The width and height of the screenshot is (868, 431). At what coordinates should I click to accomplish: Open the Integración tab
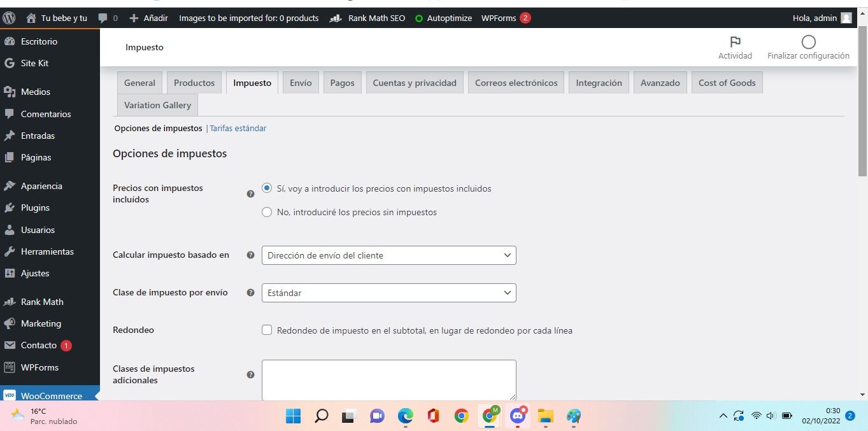599,83
